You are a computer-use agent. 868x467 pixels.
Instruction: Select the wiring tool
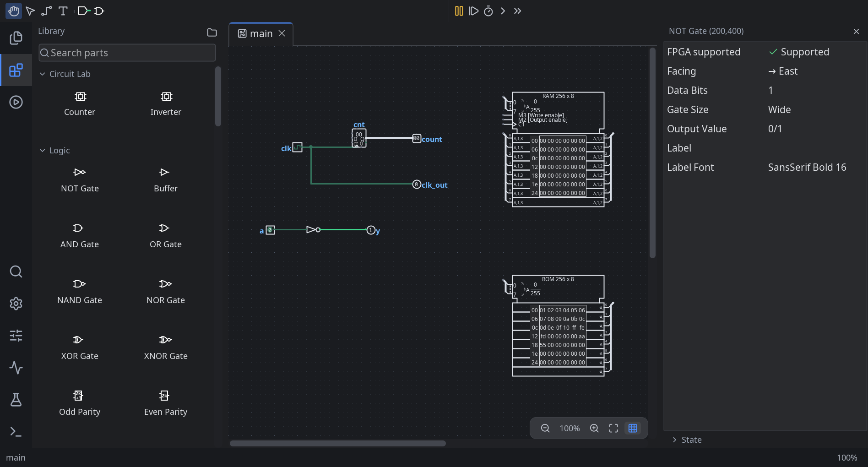click(x=47, y=11)
